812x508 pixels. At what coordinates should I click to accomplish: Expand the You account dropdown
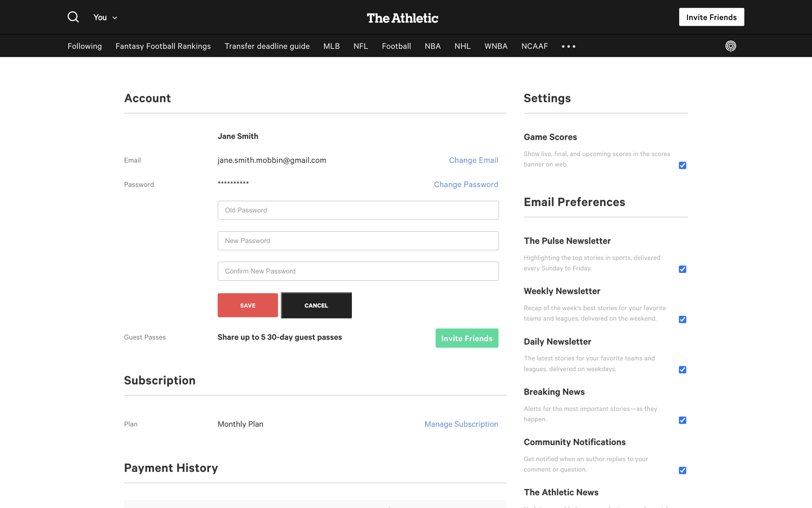pos(105,17)
